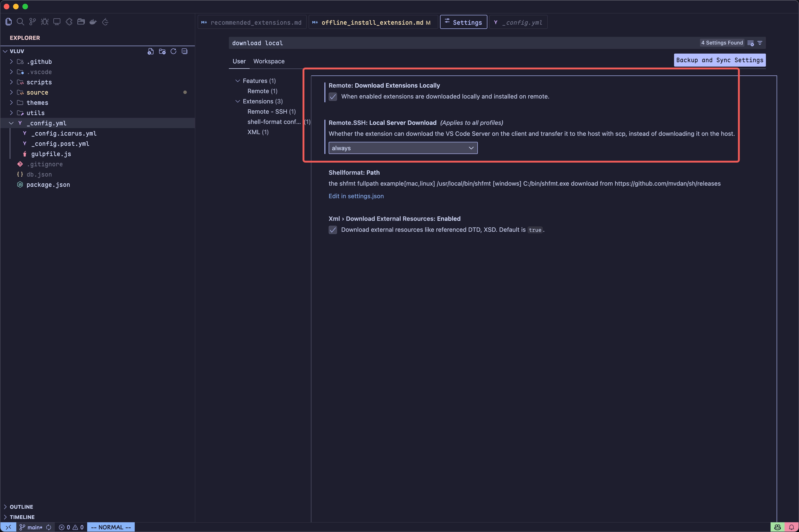Open the Docker extension panel
This screenshot has width=799, height=532.
pos(93,22)
